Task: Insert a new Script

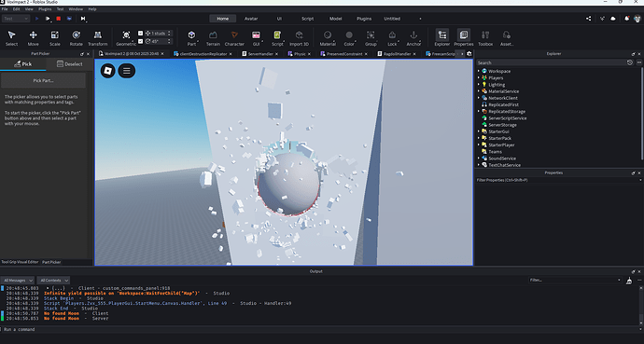Action: click(x=277, y=38)
